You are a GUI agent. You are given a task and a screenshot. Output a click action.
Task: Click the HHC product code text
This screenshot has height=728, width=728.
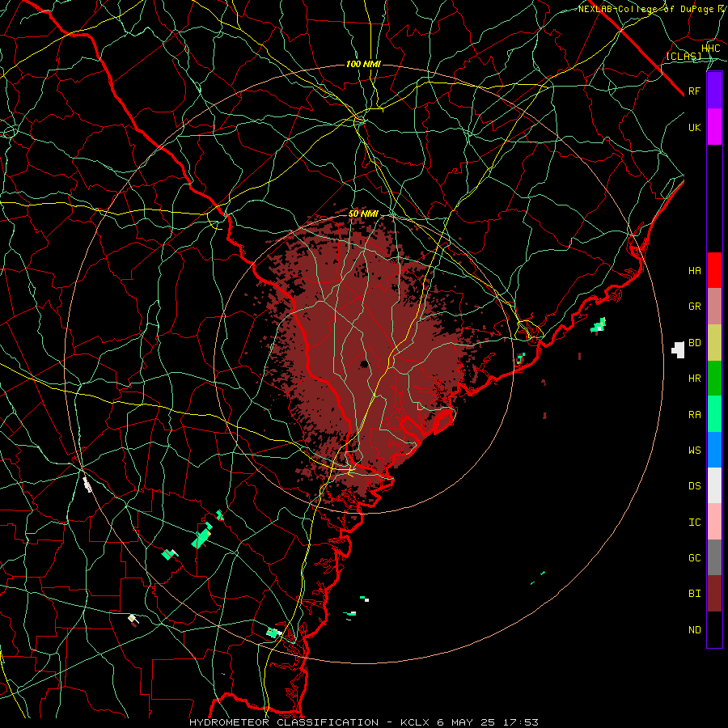coord(710,49)
